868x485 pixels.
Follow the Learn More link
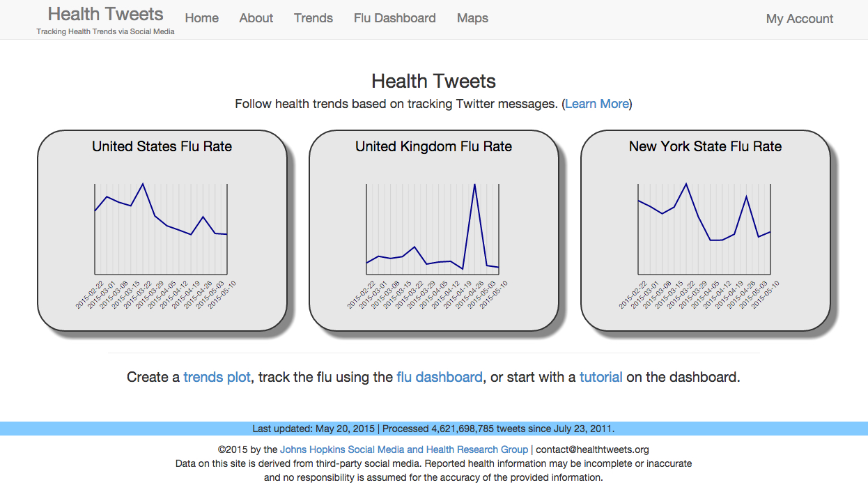pos(596,104)
